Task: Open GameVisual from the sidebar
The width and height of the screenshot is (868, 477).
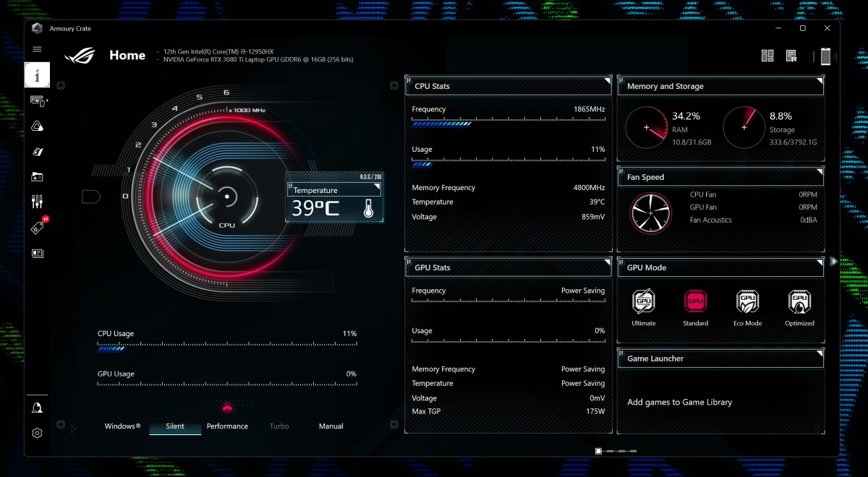Action: pyautogui.click(x=37, y=152)
